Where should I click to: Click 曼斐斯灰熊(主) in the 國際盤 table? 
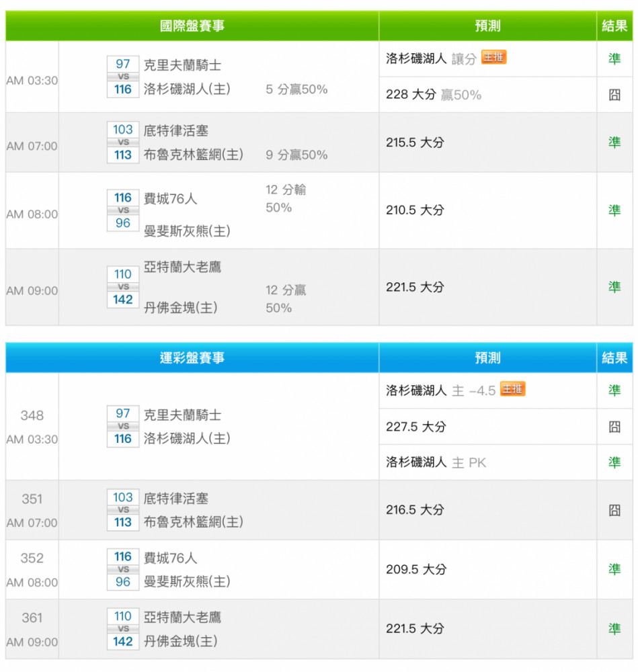click(187, 231)
